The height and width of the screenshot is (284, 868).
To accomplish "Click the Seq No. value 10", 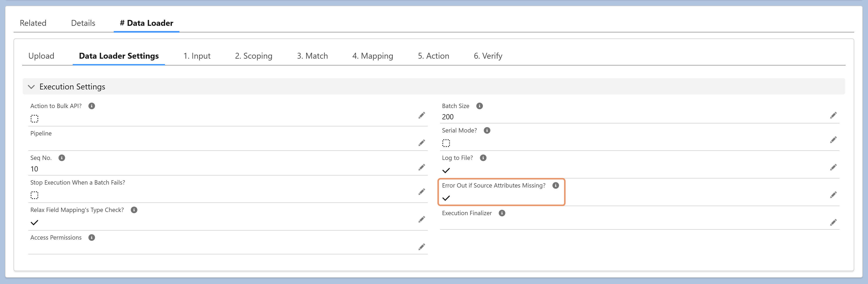I will [34, 169].
